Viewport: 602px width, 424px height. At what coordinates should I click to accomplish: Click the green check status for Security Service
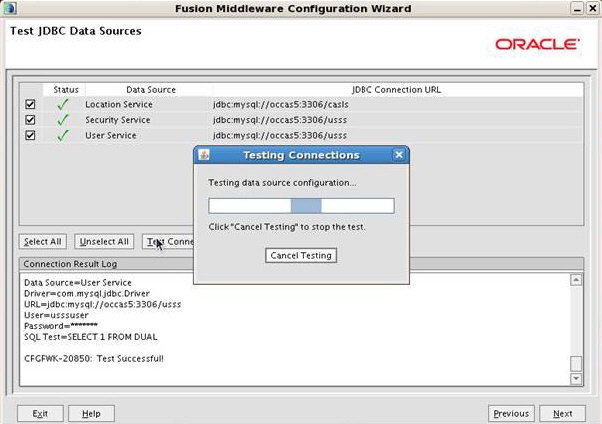[63, 120]
